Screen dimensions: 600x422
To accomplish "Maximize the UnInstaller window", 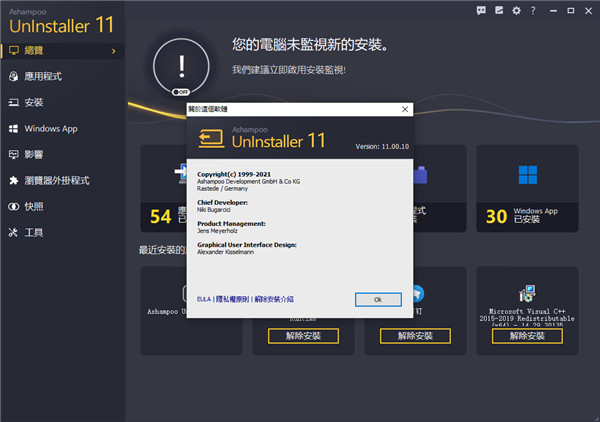I will click(571, 11).
